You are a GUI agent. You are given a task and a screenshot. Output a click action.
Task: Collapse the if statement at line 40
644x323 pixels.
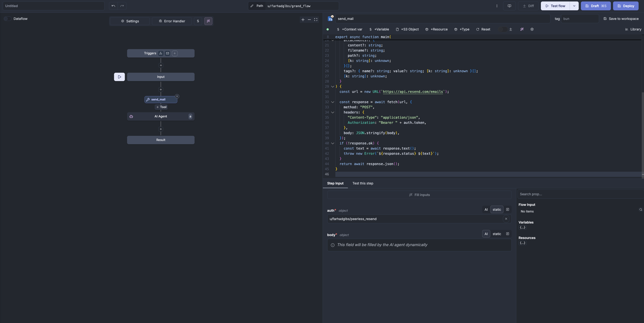(332, 143)
